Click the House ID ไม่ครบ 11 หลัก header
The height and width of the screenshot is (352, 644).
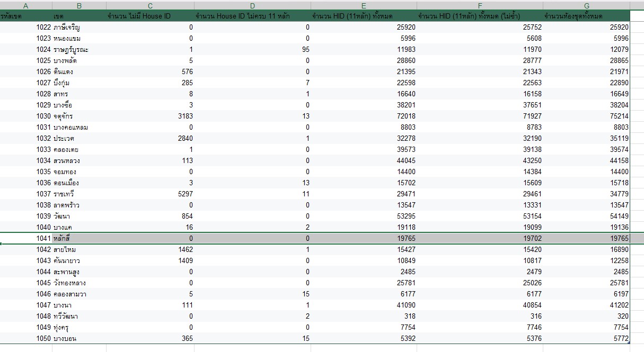pos(252,16)
